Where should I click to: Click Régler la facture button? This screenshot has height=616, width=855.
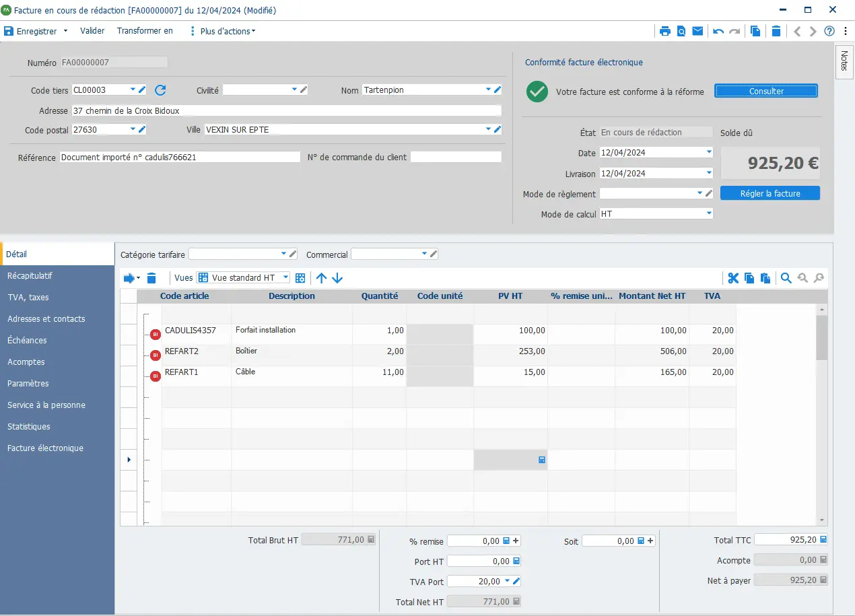click(x=770, y=193)
